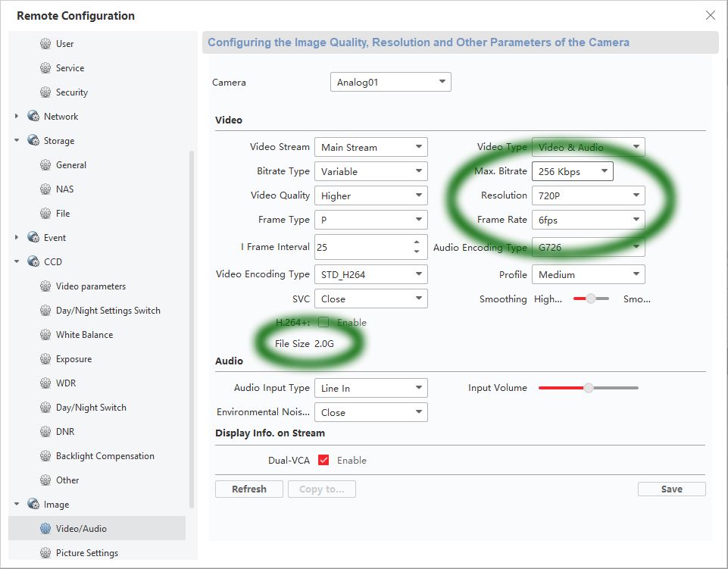Adjust the Input Volume slider
The image size is (728, 569).
pos(588,388)
